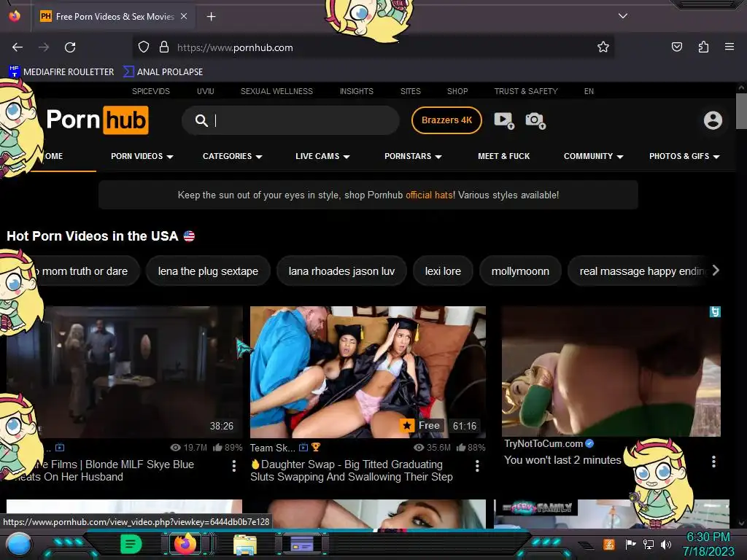Viewport: 747px width, 560px height.
Task: Click the upload video icon
Action: [503, 120]
